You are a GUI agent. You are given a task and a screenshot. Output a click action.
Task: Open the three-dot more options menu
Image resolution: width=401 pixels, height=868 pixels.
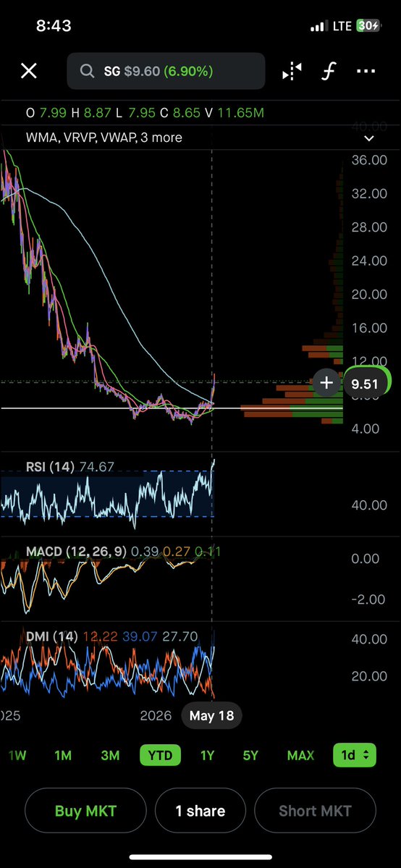click(x=366, y=71)
